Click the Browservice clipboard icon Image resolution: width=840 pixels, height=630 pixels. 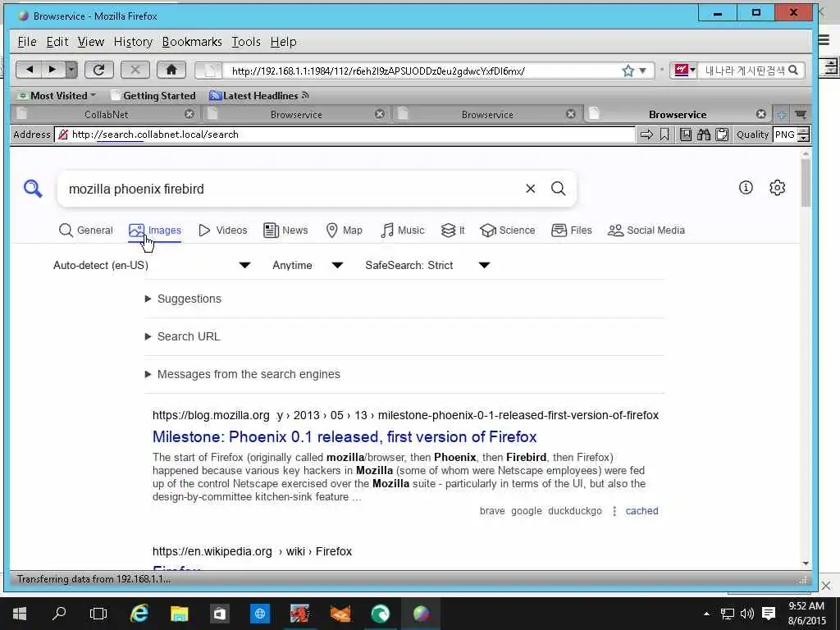722,135
